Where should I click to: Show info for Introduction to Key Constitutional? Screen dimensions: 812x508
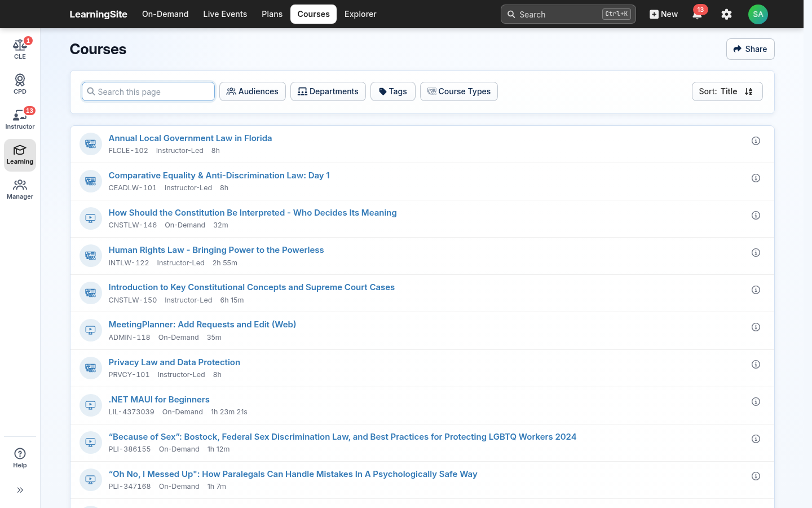(x=756, y=290)
